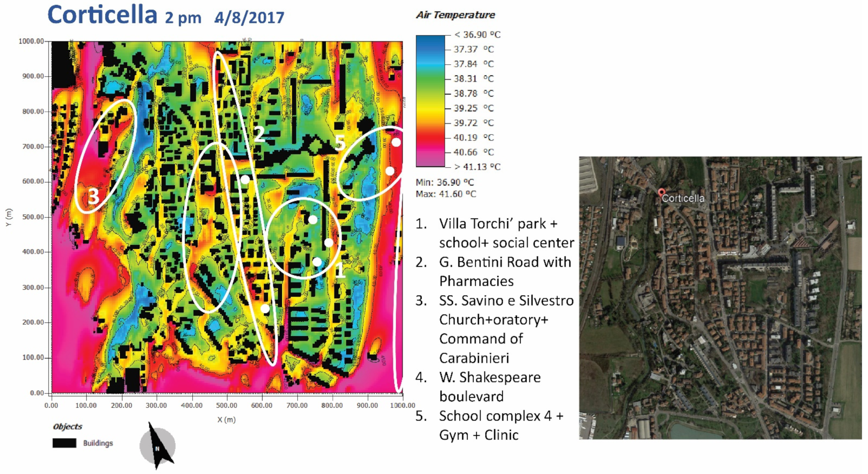The image size is (868, 474).
Task: Click the air temperature color scale bar
Action: [430, 101]
